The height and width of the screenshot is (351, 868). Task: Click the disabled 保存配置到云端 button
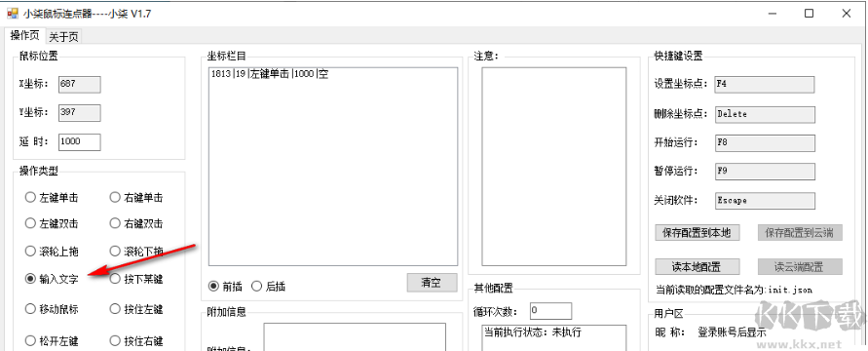800,232
